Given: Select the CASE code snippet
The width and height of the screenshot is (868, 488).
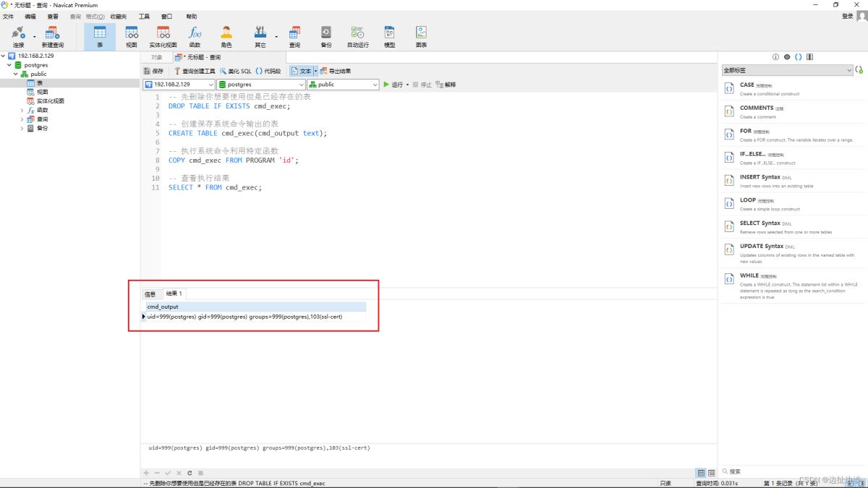Looking at the screenshot, I should [x=746, y=85].
